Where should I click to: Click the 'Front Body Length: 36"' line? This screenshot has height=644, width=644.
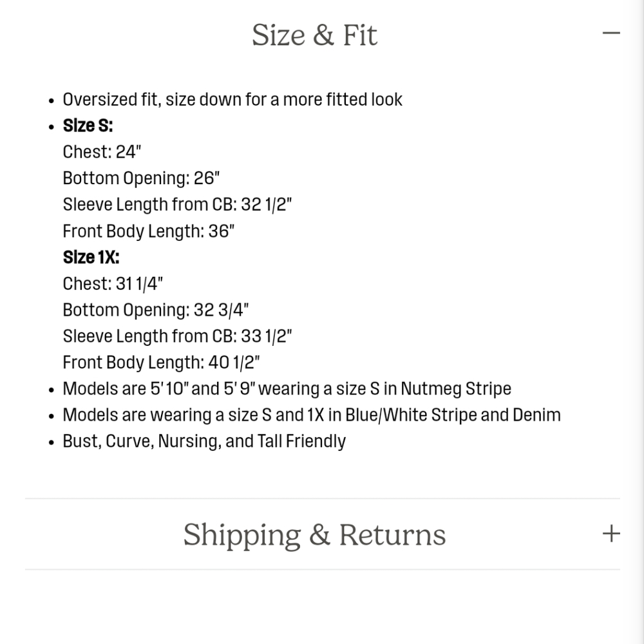tap(149, 231)
